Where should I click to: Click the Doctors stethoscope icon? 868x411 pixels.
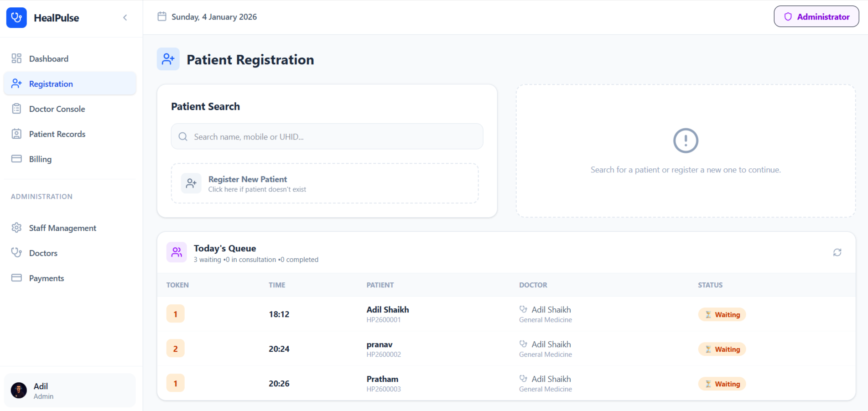click(x=17, y=253)
